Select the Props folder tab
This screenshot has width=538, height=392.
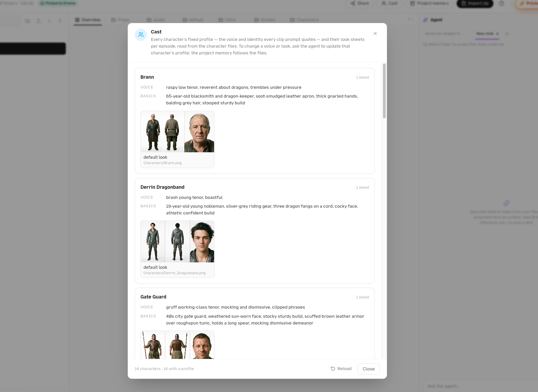tap(120, 20)
